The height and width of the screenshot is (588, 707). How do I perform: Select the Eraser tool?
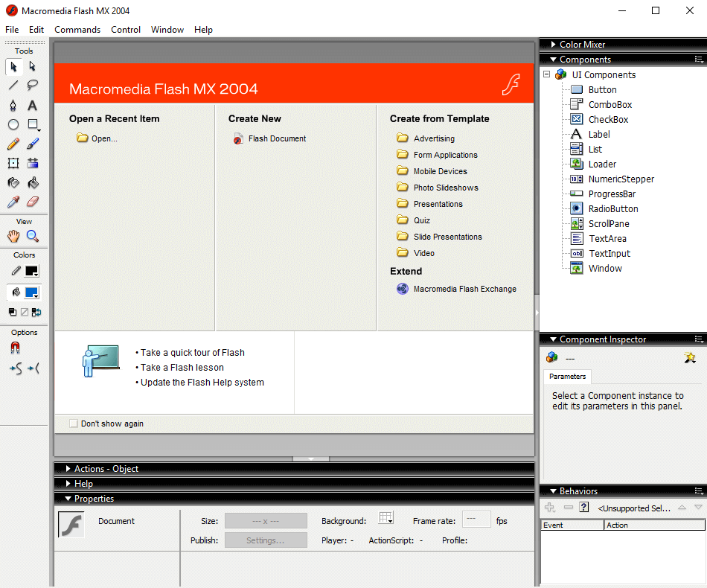[x=33, y=202]
